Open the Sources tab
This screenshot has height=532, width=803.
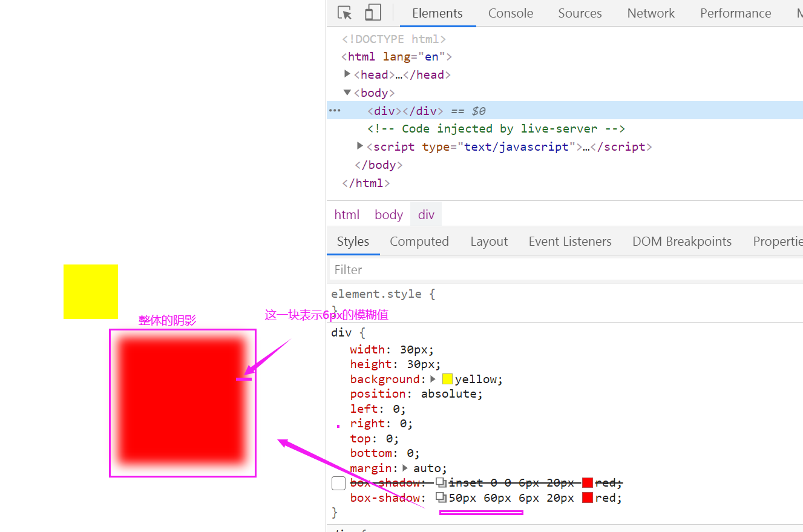[x=580, y=13]
